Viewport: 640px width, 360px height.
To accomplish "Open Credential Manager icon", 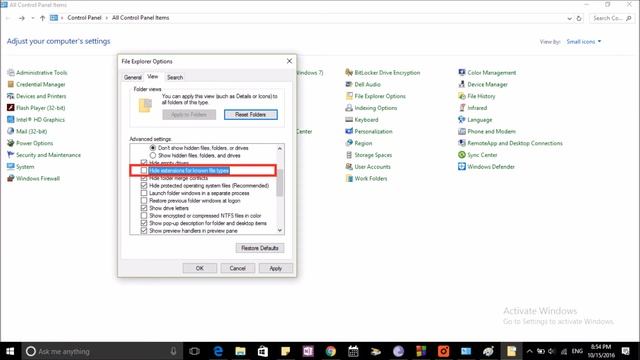I will 11,84.
